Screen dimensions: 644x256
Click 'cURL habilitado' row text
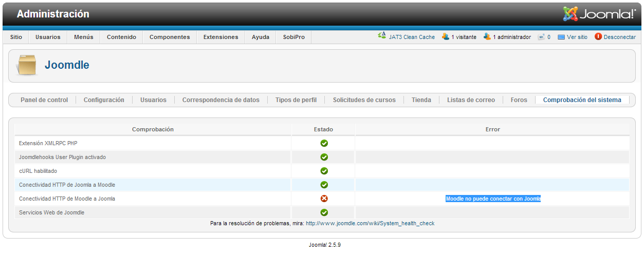(x=38, y=171)
